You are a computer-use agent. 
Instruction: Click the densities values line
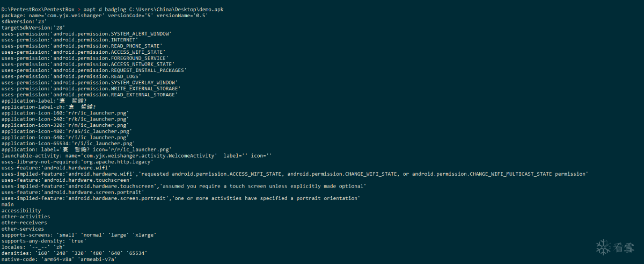click(74, 253)
